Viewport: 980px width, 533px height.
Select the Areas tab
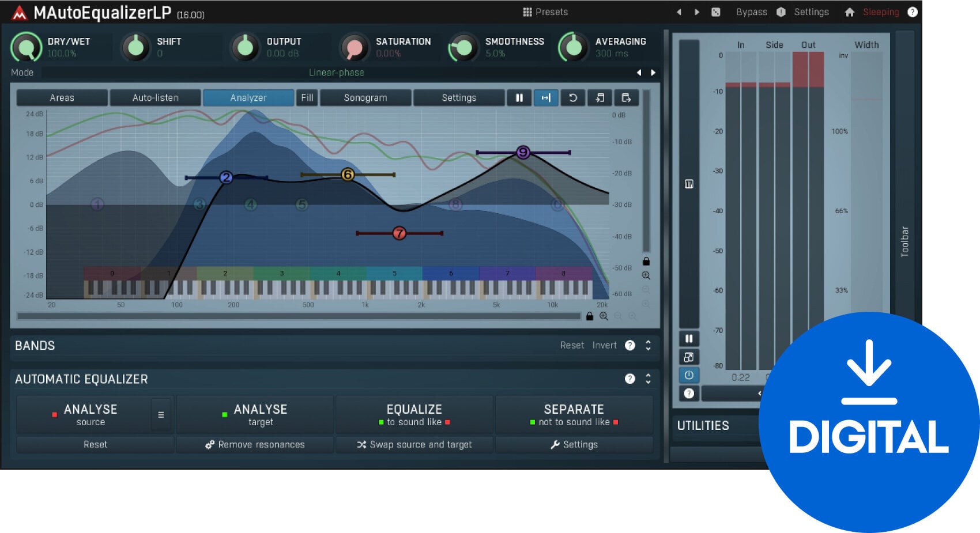click(62, 98)
